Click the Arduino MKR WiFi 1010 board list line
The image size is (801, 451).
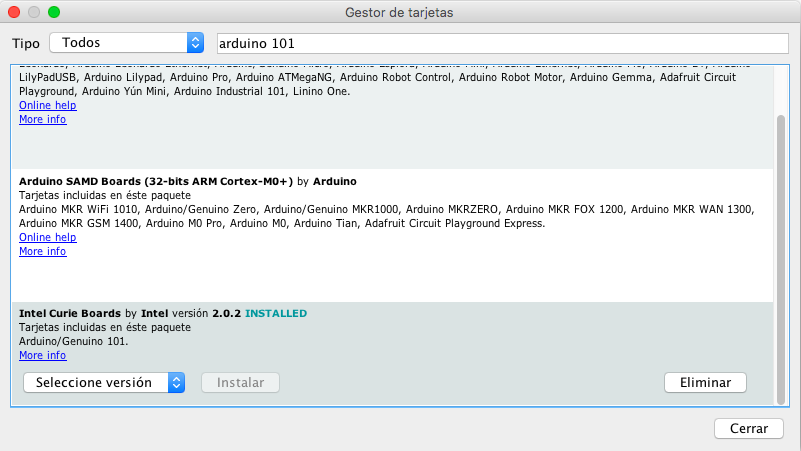(387, 209)
